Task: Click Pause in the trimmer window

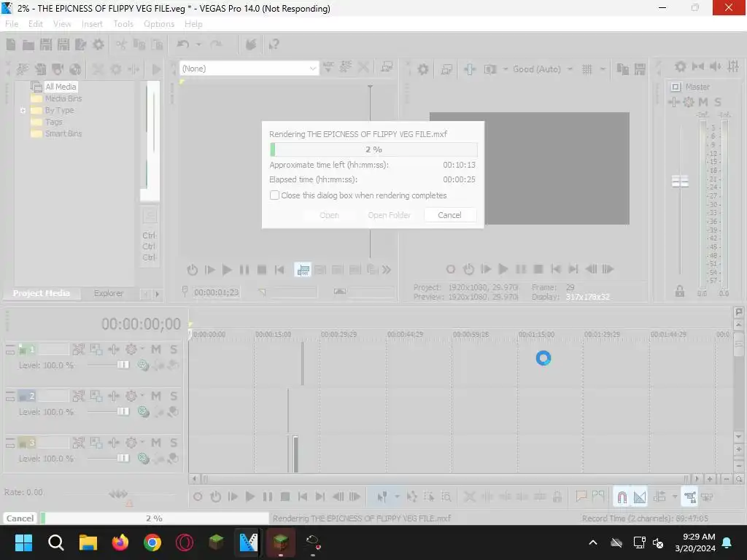Action: tap(244, 270)
